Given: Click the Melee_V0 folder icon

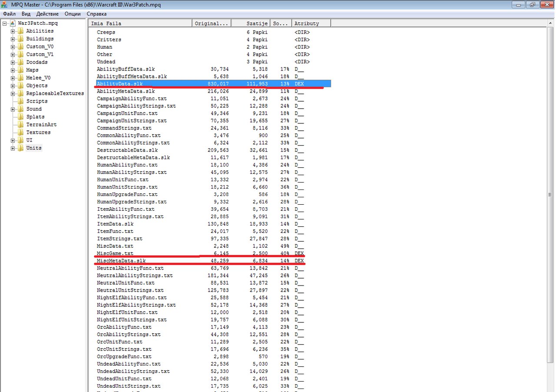Looking at the screenshot, I should (x=20, y=78).
